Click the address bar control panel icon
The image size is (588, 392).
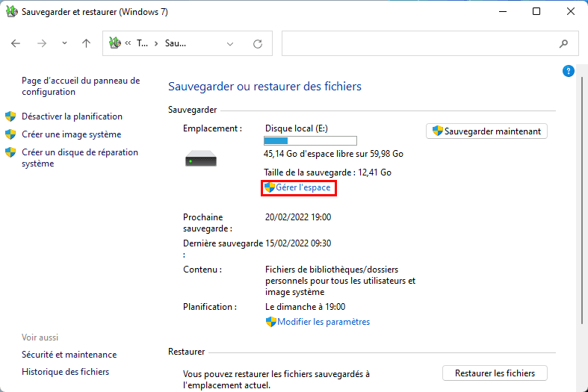pyautogui.click(x=115, y=43)
